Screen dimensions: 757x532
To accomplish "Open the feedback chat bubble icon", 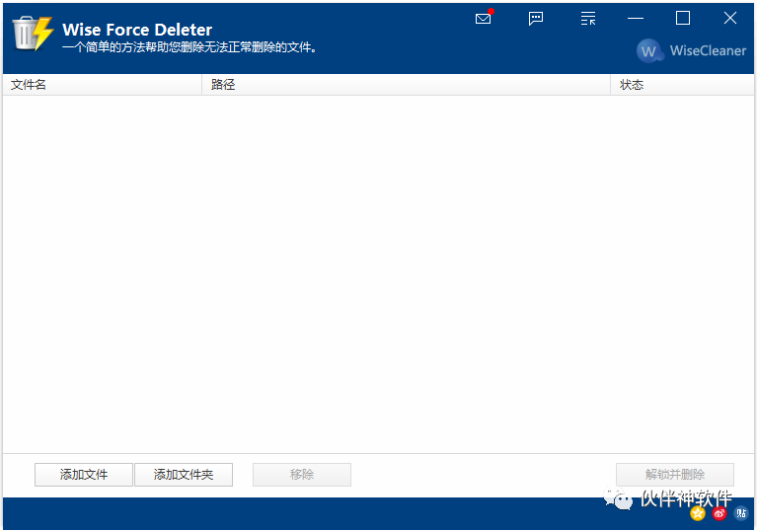I will tap(536, 19).
